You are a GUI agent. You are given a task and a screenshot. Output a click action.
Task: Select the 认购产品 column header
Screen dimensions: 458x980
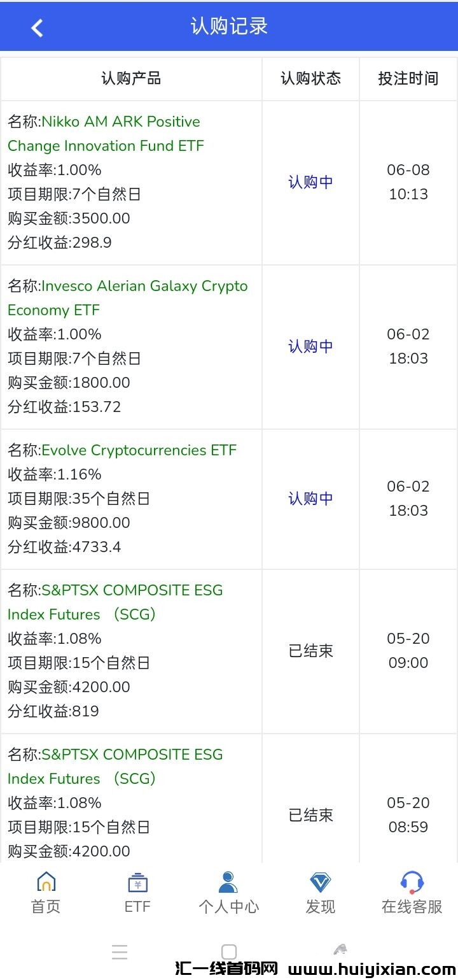click(131, 78)
